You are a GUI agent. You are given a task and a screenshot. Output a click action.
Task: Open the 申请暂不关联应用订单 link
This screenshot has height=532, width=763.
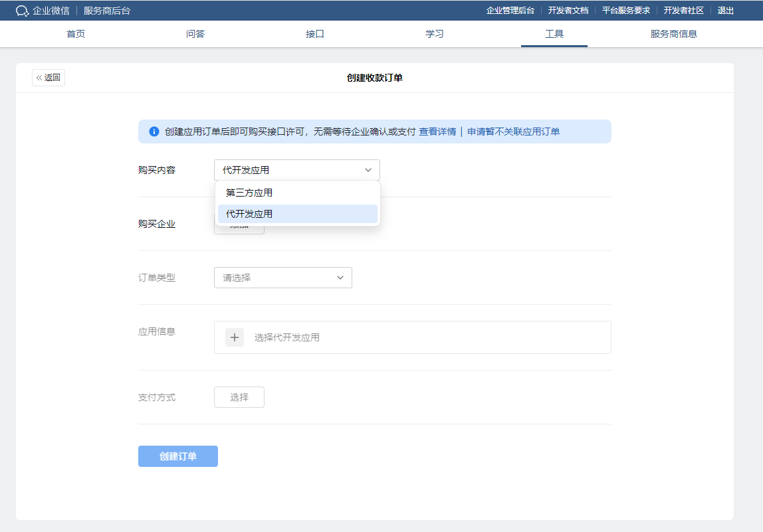(513, 132)
